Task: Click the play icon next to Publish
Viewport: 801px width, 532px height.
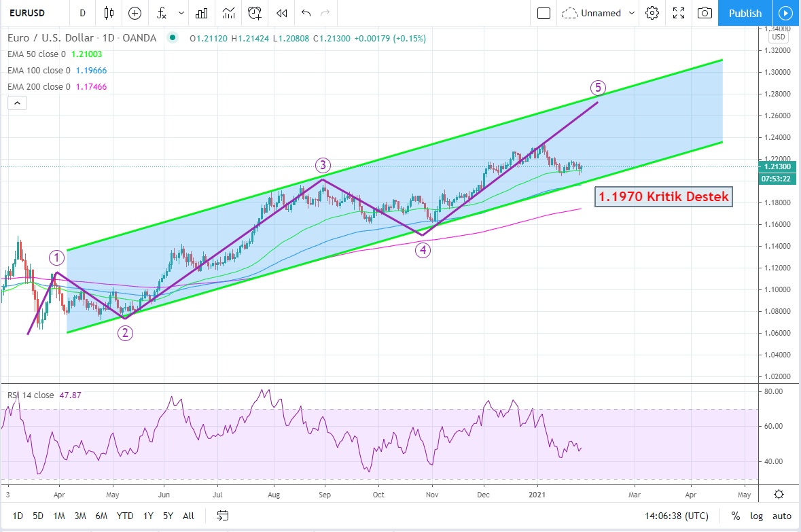Action: (785, 13)
